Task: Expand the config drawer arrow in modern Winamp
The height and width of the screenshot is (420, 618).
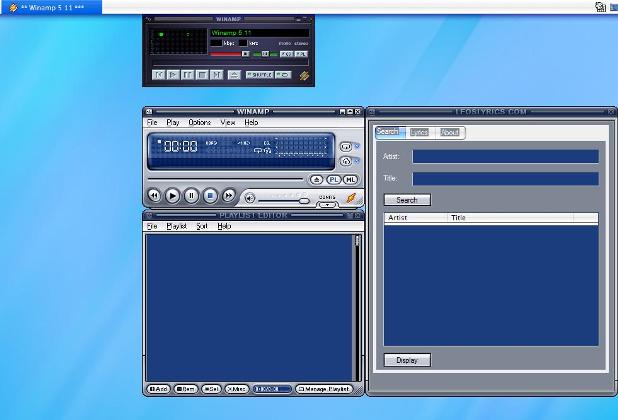Action: [x=327, y=205]
